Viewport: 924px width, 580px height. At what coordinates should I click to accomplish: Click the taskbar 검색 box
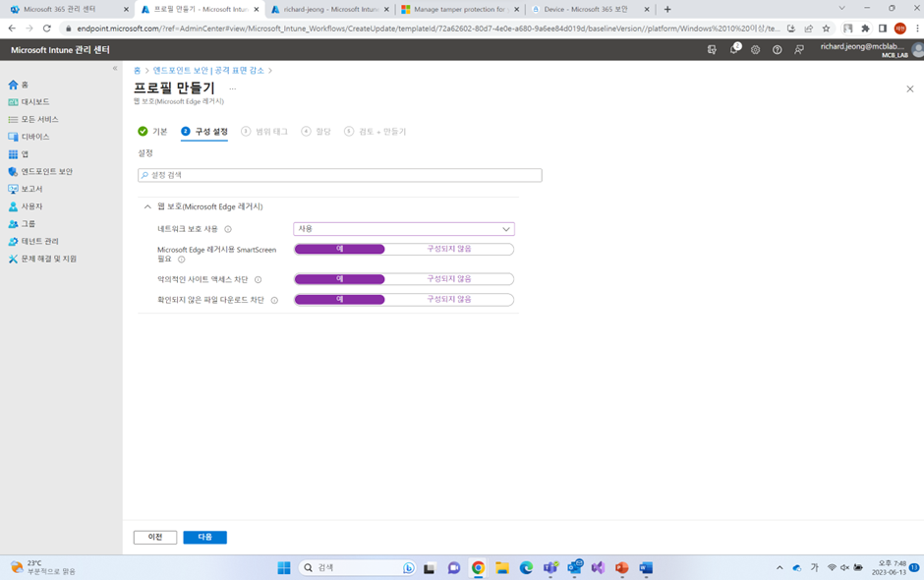coord(358,567)
